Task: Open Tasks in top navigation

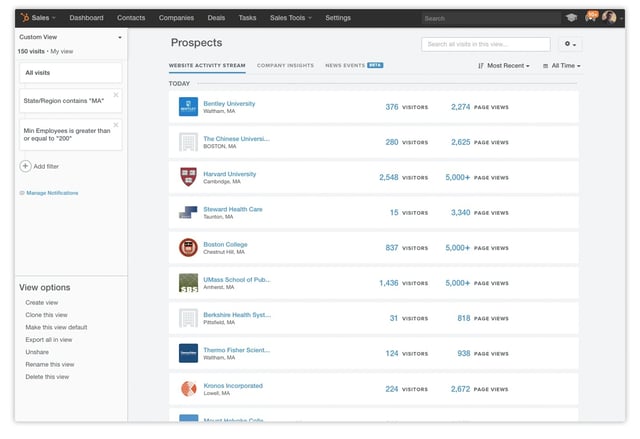Action: [247, 18]
